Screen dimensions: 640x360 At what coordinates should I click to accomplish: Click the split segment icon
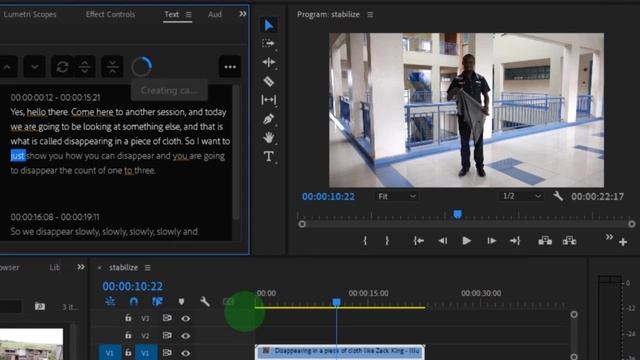point(85,67)
